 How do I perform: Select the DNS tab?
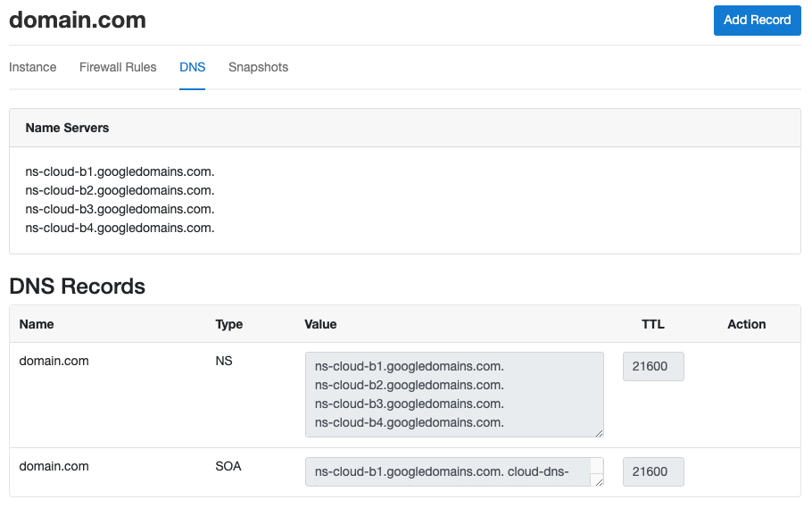click(x=192, y=67)
